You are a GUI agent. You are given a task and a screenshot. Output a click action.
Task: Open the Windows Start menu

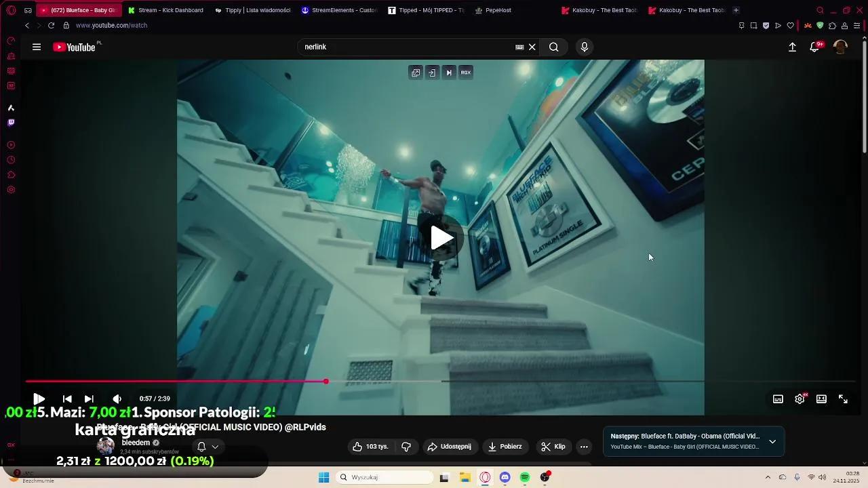[x=323, y=477]
